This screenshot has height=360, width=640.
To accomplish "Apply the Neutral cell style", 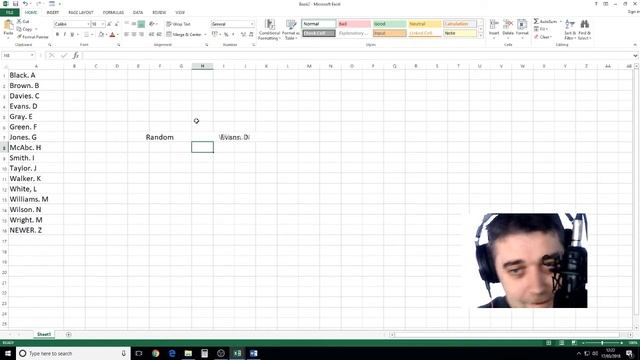I will click(424, 24).
